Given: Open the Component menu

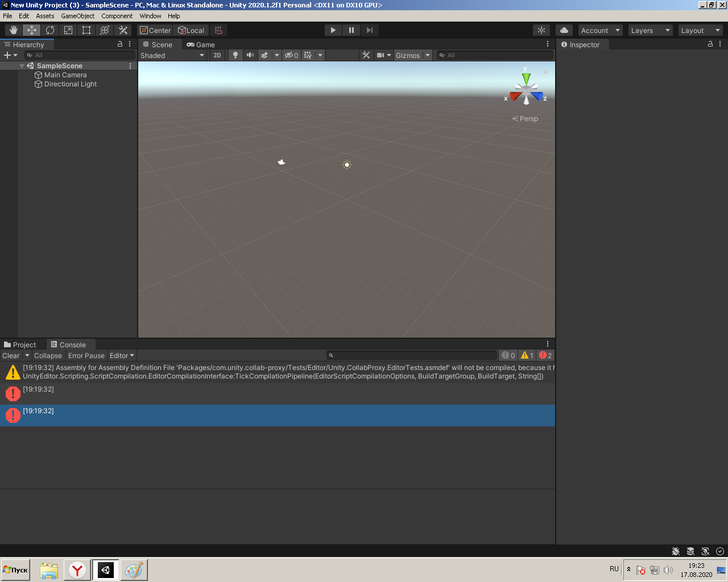Looking at the screenshot, I should pos(117,16).
